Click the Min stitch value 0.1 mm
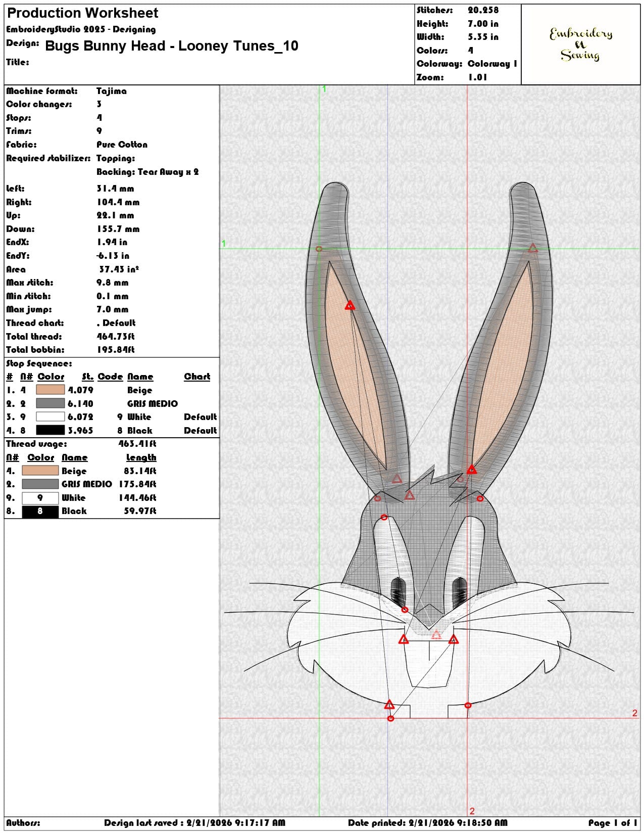Viewport: 644px width, 834px height. pos(113,296)
